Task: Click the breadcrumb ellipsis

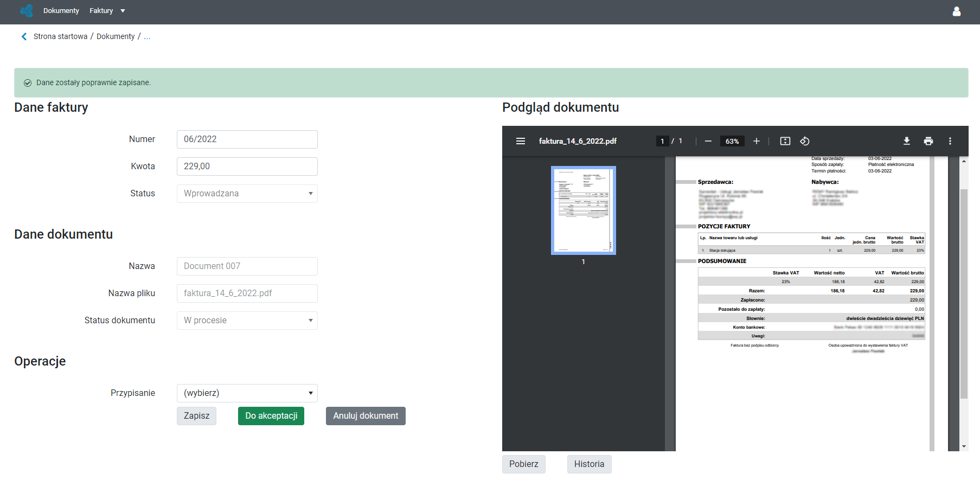Action: pos(147,36)
